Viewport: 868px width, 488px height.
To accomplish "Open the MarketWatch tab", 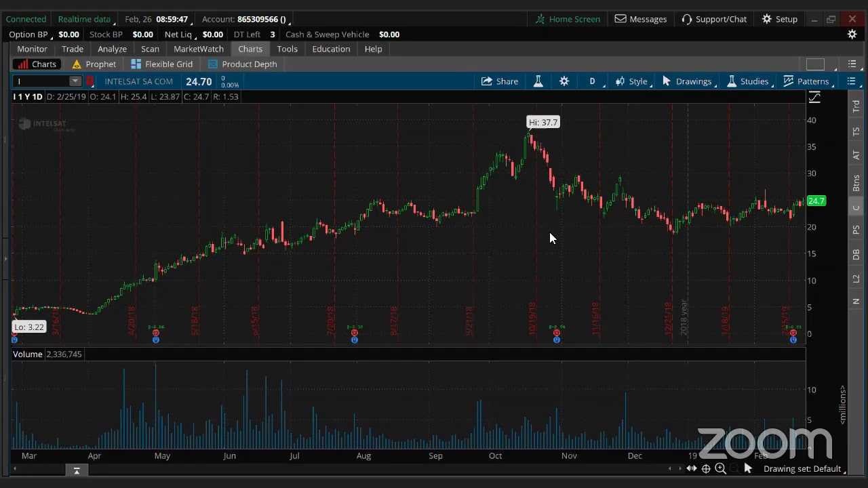I will coord(199,49).
